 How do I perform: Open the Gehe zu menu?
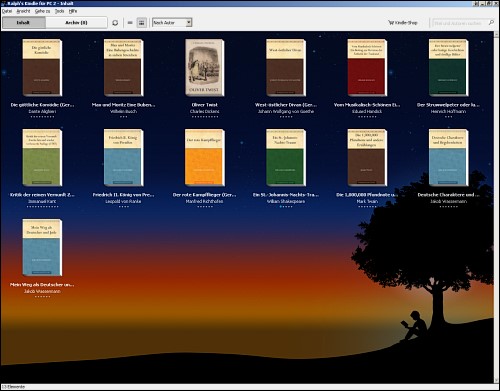[x=42, y=11]
